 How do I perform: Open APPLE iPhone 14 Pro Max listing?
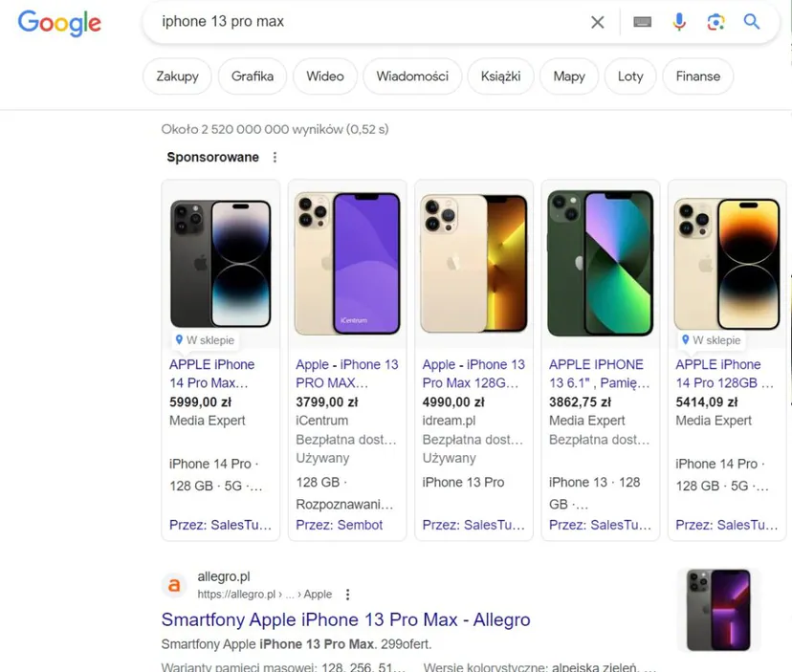[211, 374]
